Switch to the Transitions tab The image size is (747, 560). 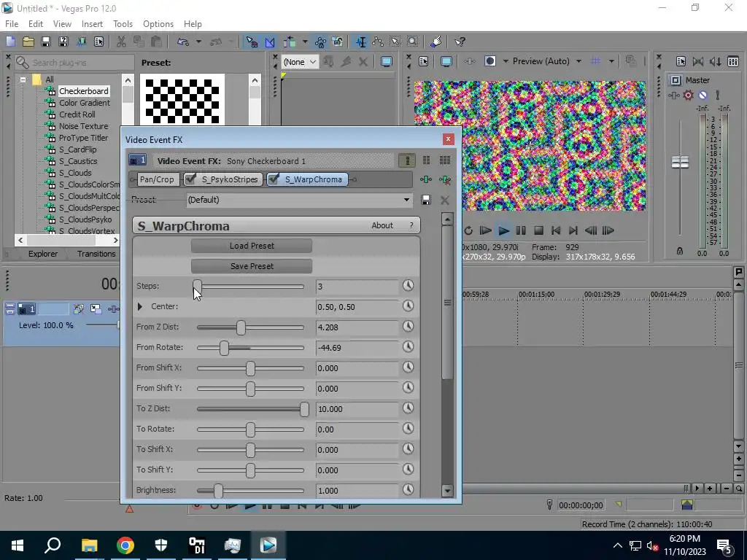[x=96, y=254]
